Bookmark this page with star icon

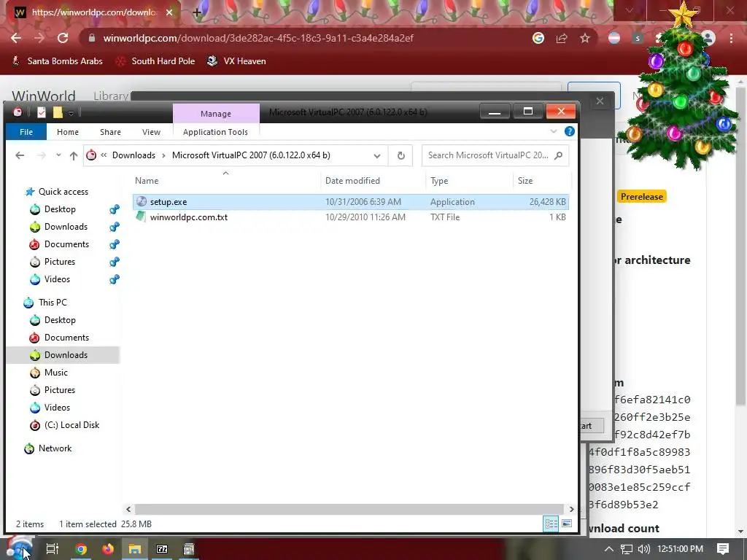point(585,38)
